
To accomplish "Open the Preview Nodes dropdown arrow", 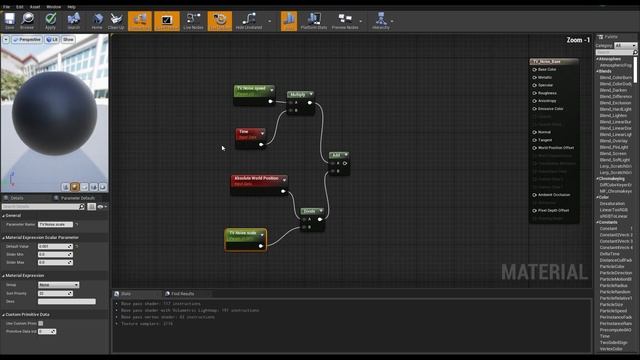I will [x=361, y=21].
